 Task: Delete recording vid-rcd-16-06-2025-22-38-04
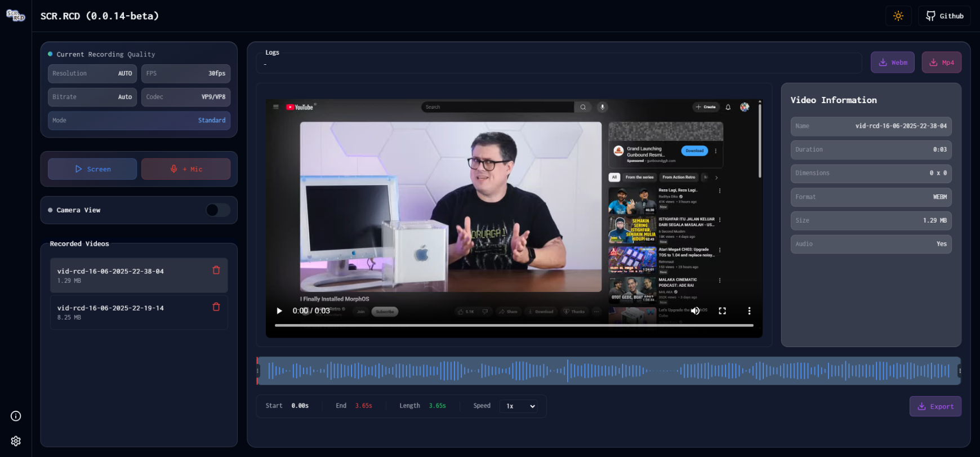[x=216, y=270]
